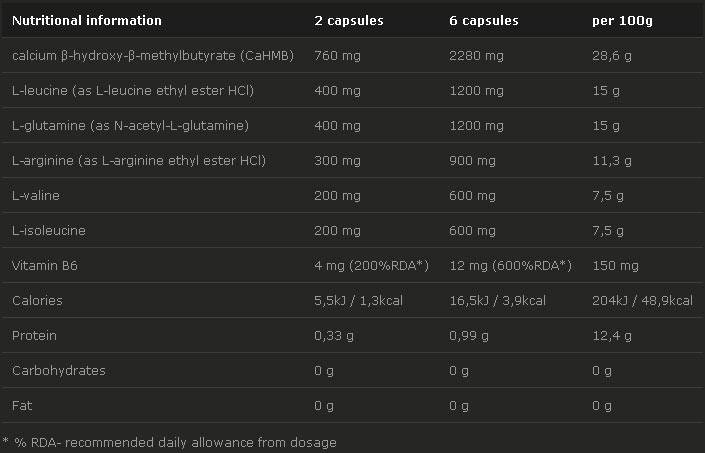Click the Calories row label
This screenshot has height=453, width=705.
37,300
